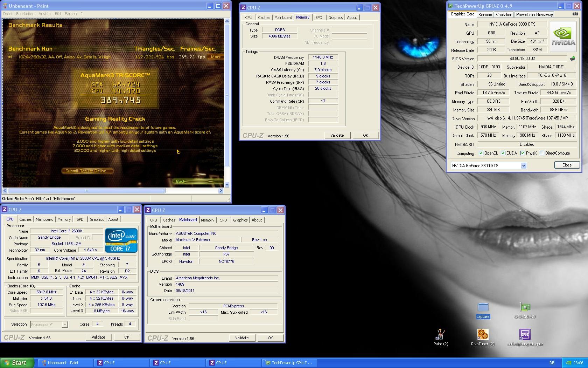Click the Start button on the taskbar
Screen dimensions: 588x368
pos(17,363)
